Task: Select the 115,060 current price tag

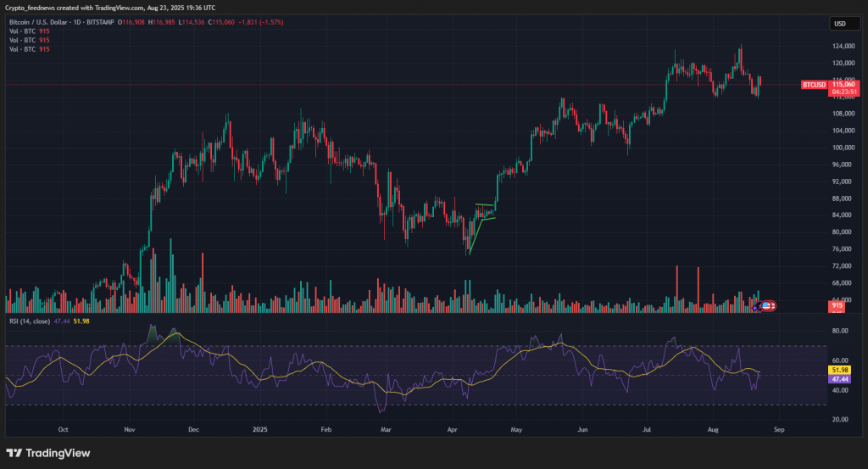Action: coord(842,84)
